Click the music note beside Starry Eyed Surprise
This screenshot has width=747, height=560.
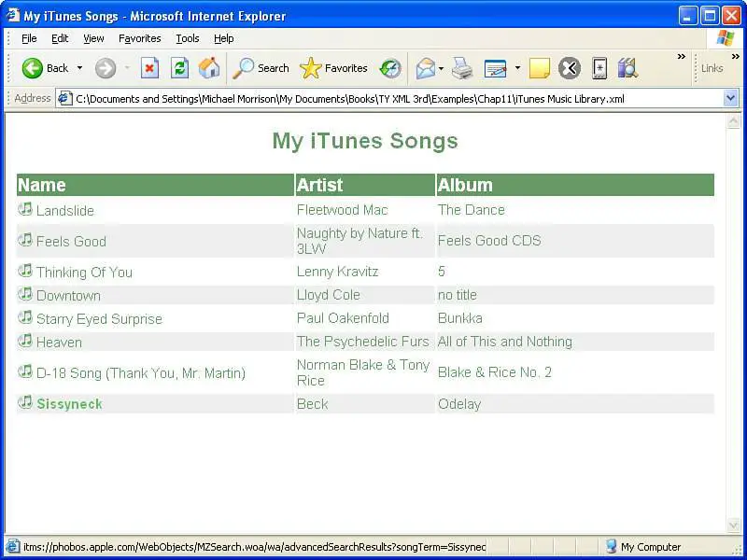point(25,317)
